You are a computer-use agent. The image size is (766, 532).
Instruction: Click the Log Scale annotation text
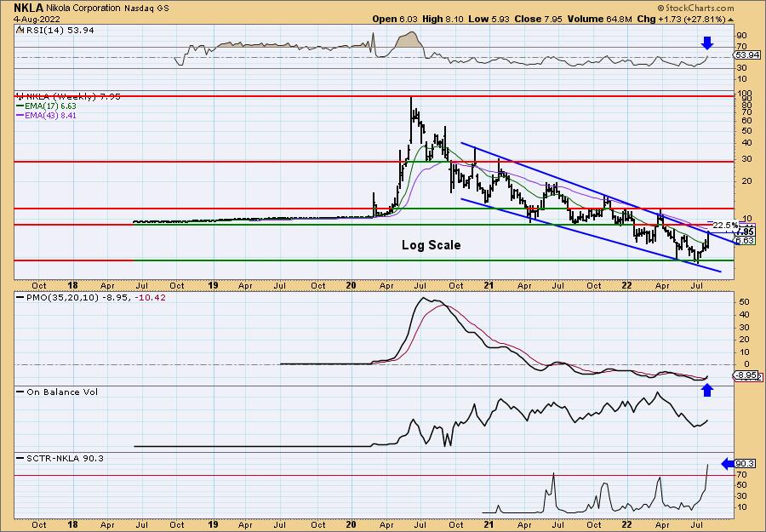click(x=431, y=245)
